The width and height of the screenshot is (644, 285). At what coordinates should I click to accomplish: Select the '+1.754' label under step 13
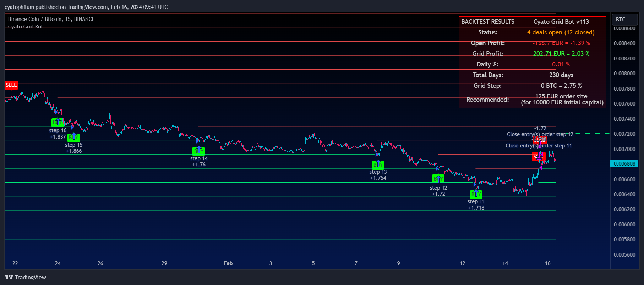click(378, 178)
